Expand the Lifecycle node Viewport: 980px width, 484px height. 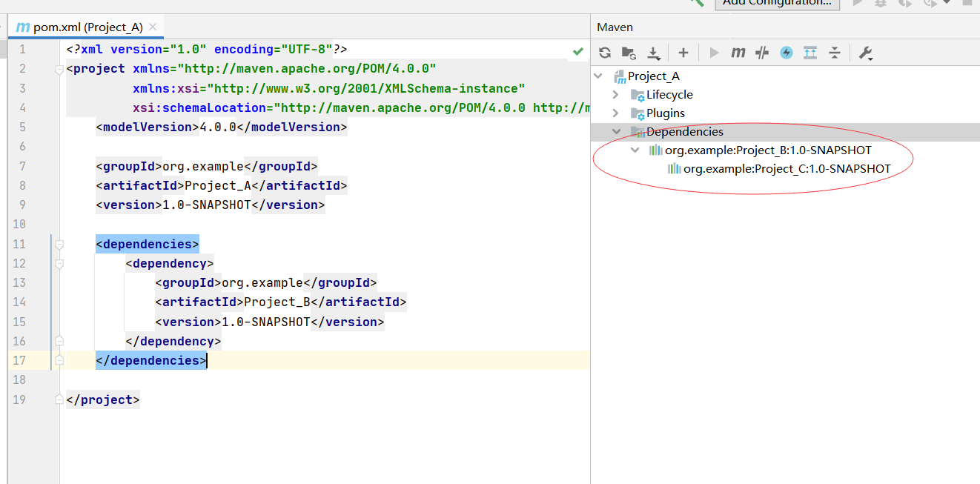coord(616,95)
